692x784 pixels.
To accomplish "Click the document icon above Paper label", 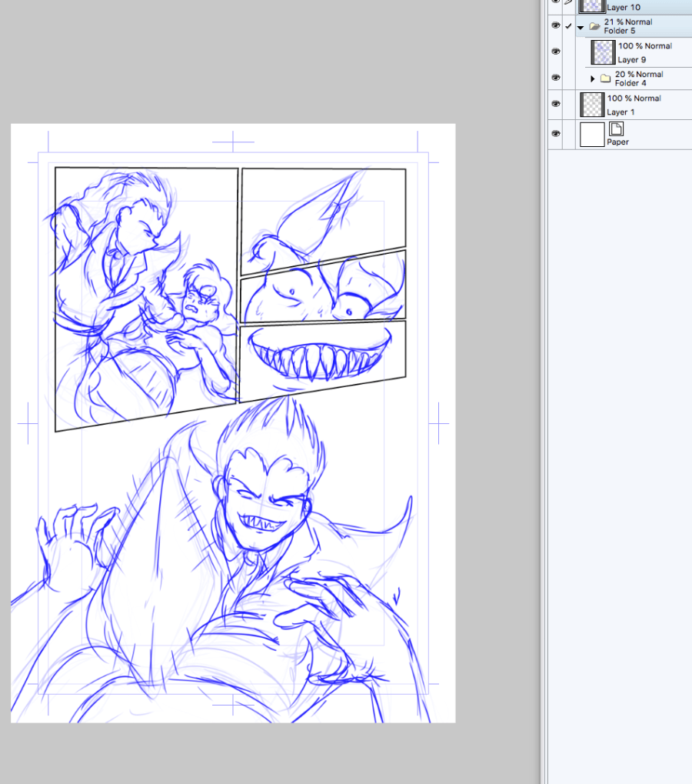I will pyautogui.click(x=616, y=128).
